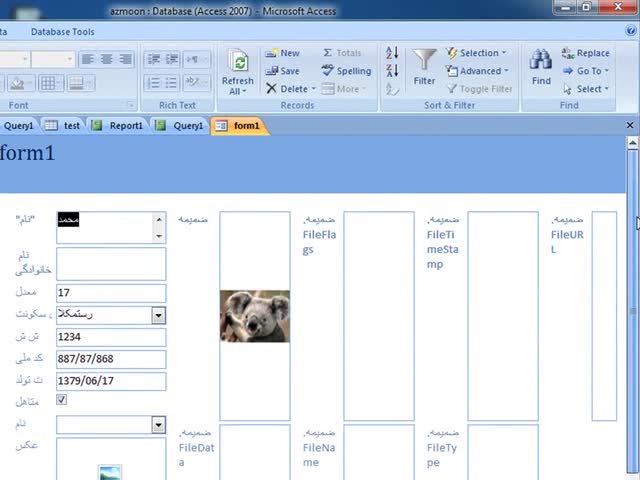Open Totals in Records group
640x480 pixels.
point(342,53)
